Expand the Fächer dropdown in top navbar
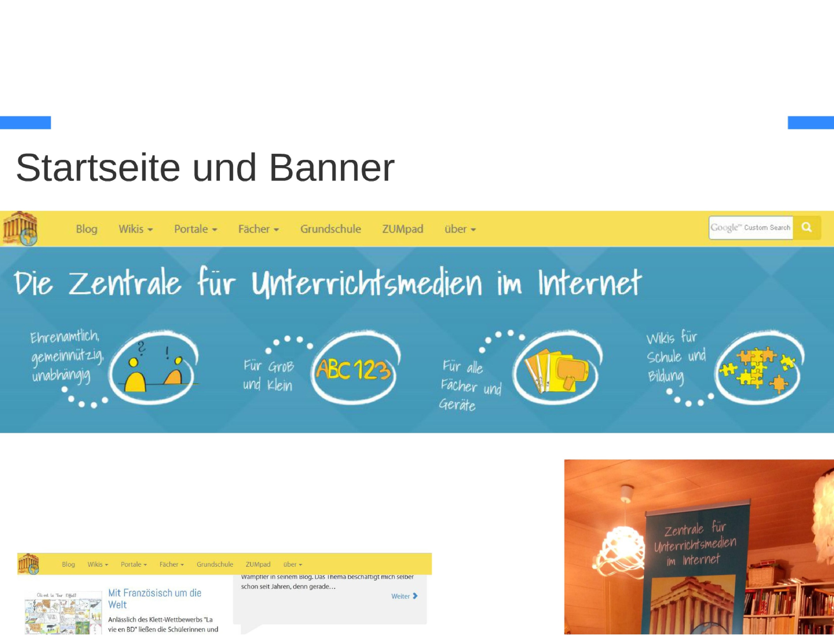This screenshot has height=644, width=834. (x=259, y=229)
